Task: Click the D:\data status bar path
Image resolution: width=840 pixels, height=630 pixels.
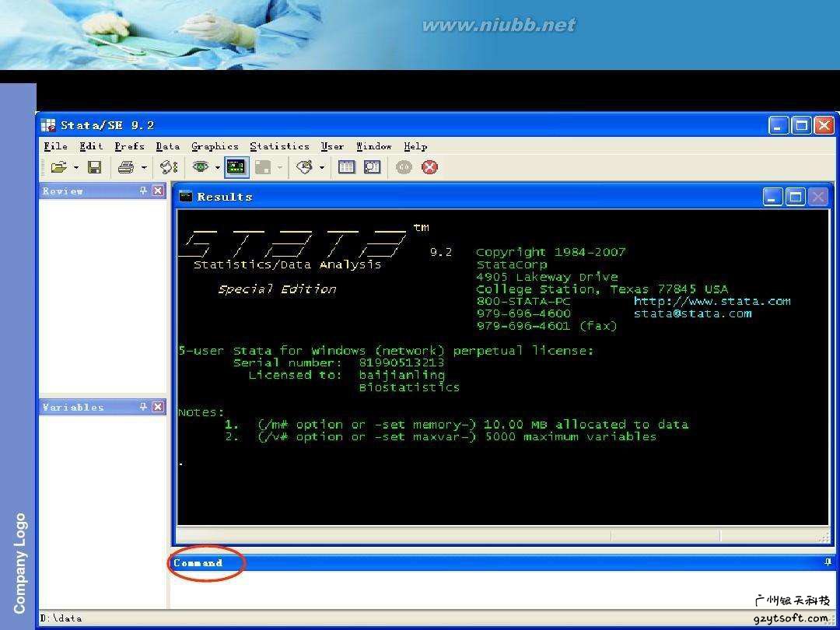Action: (61, 618)
